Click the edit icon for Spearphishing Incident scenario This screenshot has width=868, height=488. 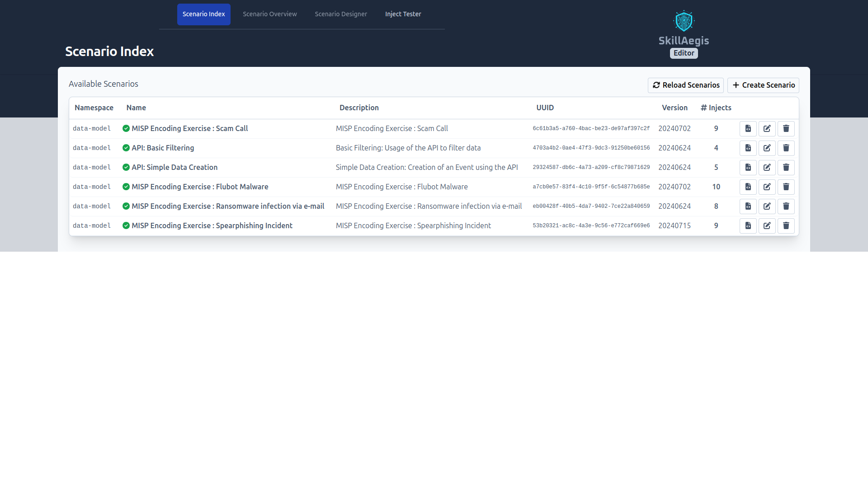(x=767, y=225)
